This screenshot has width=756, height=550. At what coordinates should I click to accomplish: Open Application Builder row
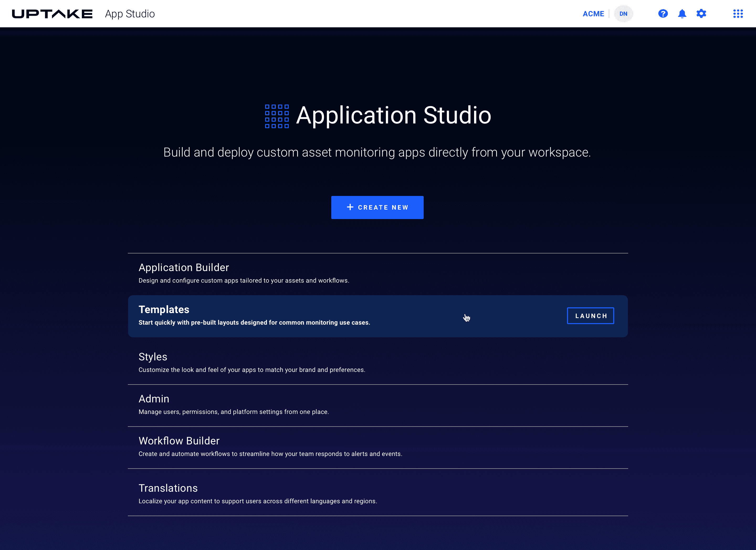(184, 267)
